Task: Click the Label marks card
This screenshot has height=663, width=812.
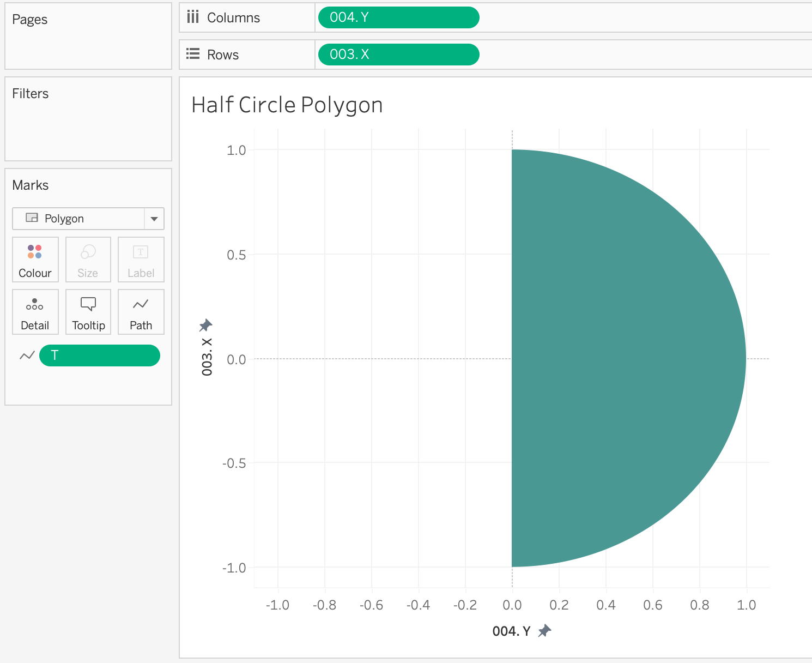Action: pos(141,260)
